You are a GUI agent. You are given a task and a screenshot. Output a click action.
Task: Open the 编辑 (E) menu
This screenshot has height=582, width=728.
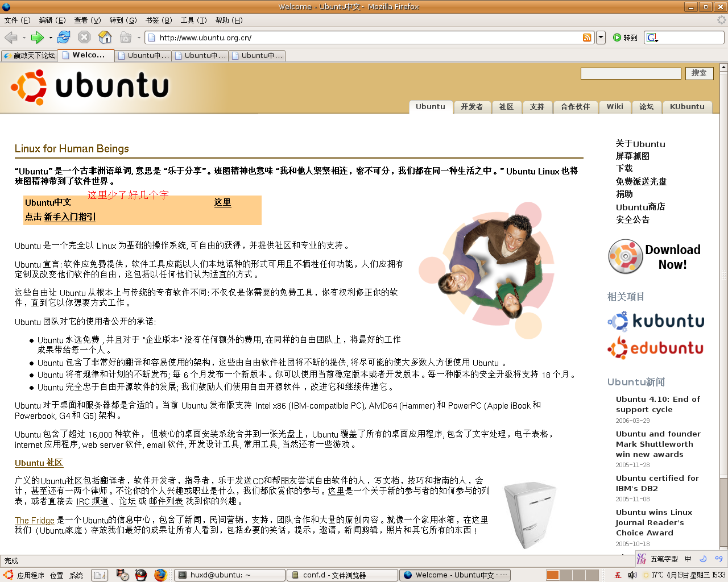(52, 20)
